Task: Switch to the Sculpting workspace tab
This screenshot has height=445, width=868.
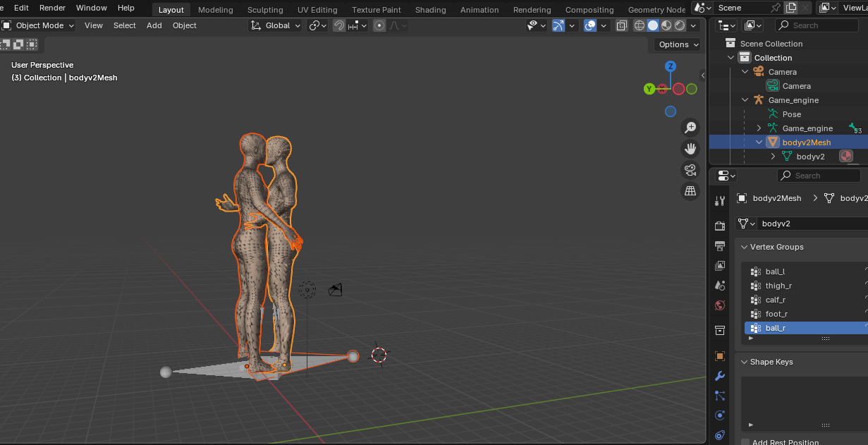Action: (x=265, y=10)
